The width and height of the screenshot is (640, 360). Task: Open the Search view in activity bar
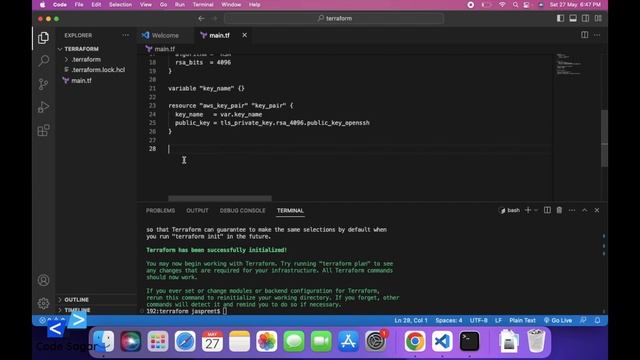coord(43,60)
